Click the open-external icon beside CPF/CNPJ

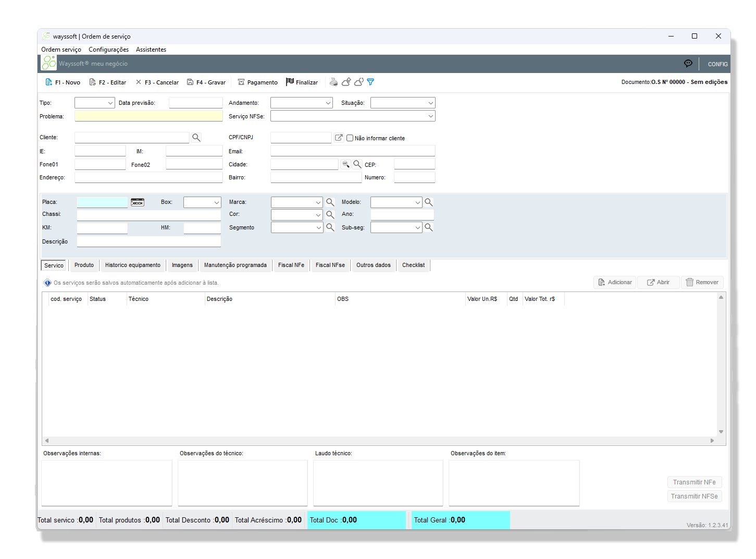339,138
